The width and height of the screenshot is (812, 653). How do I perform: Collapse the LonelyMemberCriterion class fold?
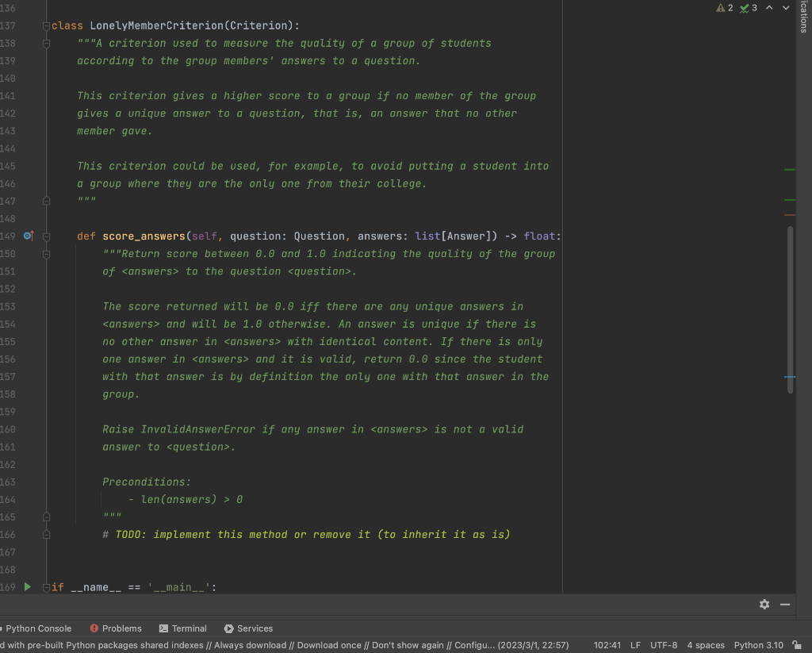point(46,26)
